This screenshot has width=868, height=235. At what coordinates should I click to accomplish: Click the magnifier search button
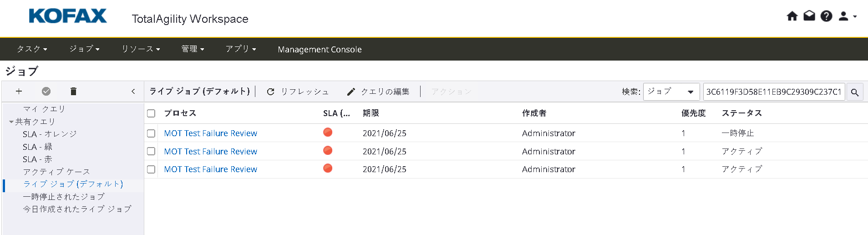pyautogui.click(x=854, y=92)
